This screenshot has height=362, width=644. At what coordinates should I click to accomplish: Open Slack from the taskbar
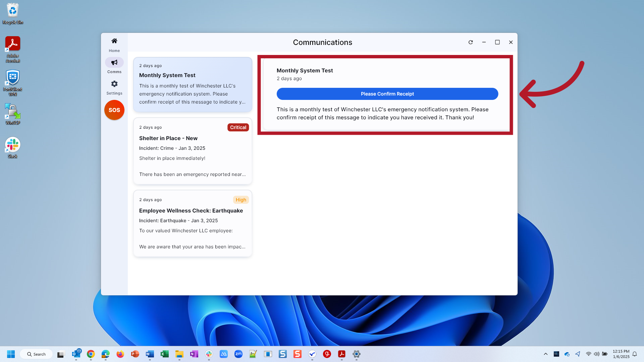pos(209,354)
